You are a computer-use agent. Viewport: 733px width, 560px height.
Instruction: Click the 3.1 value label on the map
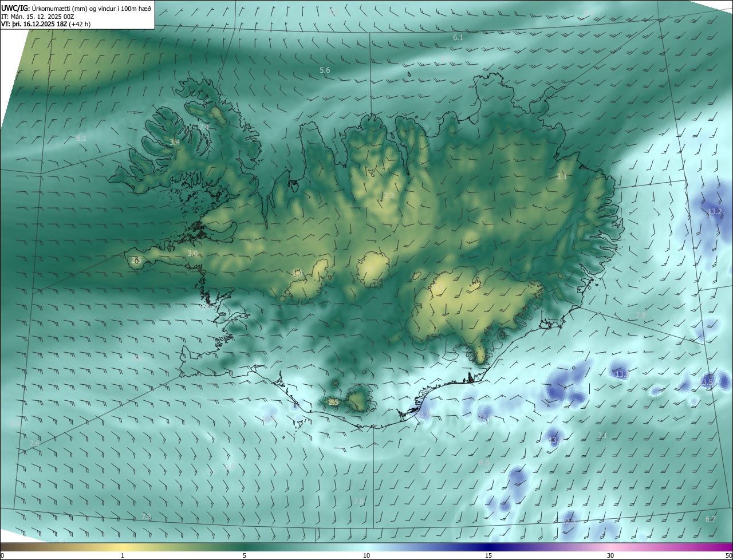tap(562, 176)
